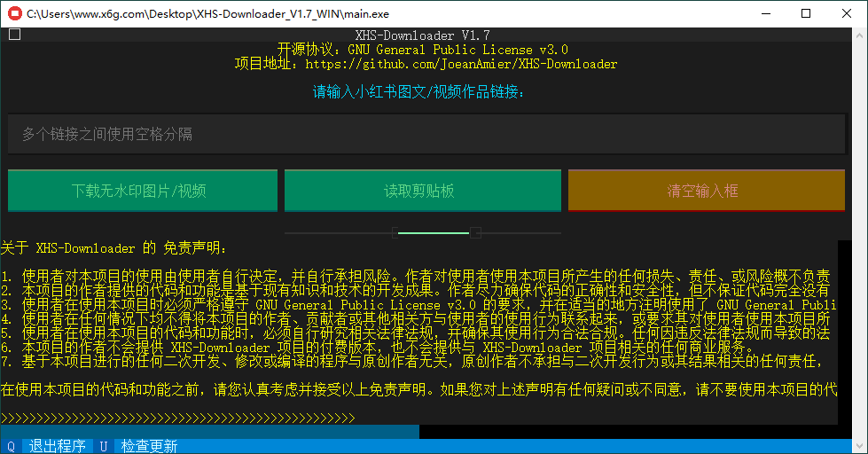868x454 pixels.
Task: Click the green progress bar indicator
Action: coord(434,232)
